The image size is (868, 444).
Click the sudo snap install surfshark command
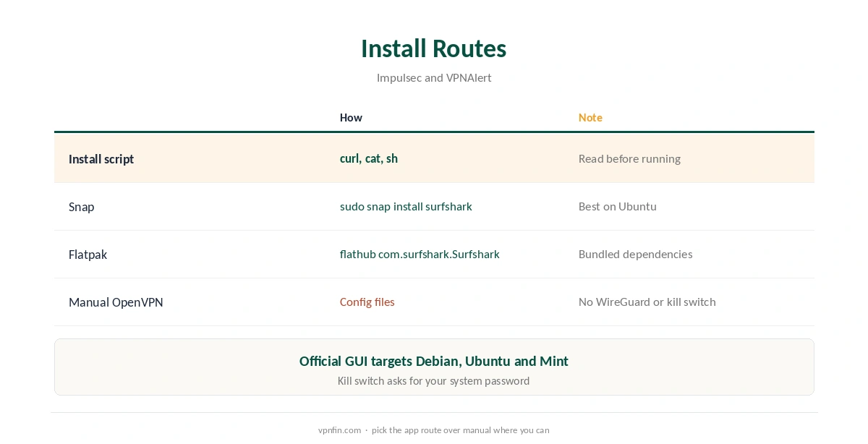406,206
